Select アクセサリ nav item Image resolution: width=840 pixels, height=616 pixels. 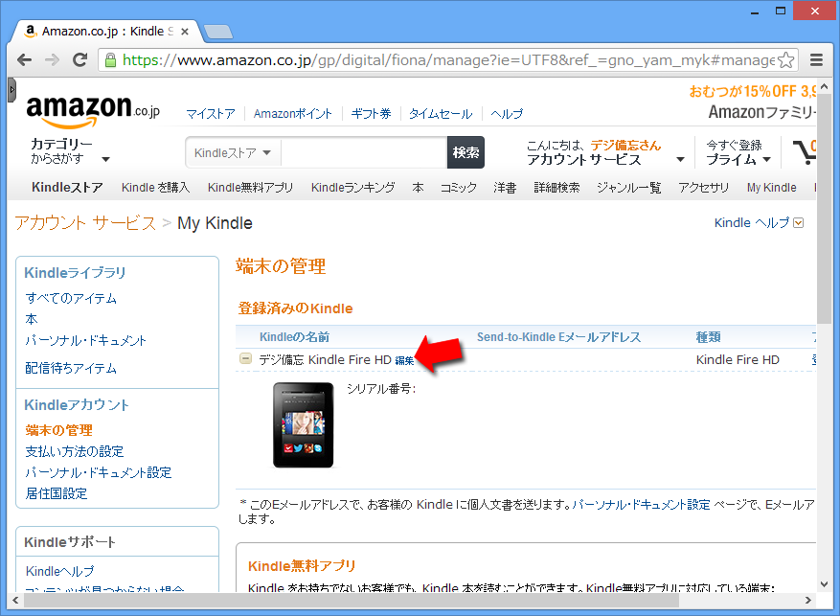[x=703, y=188]
